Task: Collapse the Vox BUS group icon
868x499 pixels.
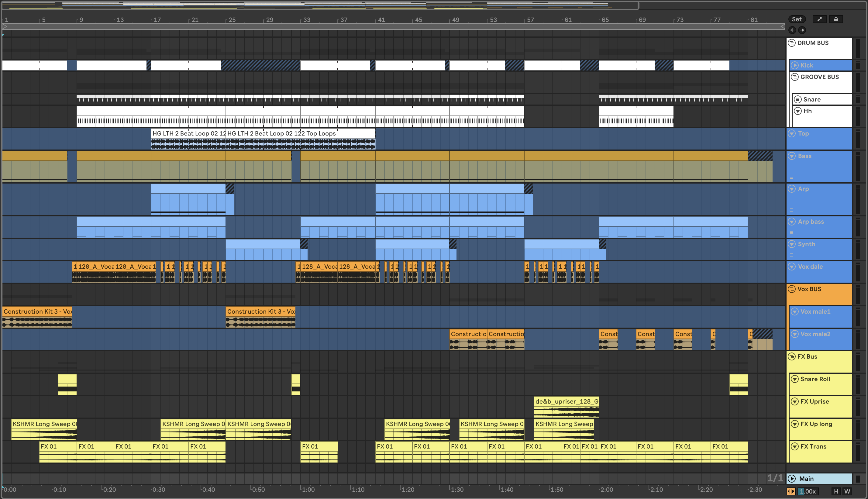Action: pos(792,289)
